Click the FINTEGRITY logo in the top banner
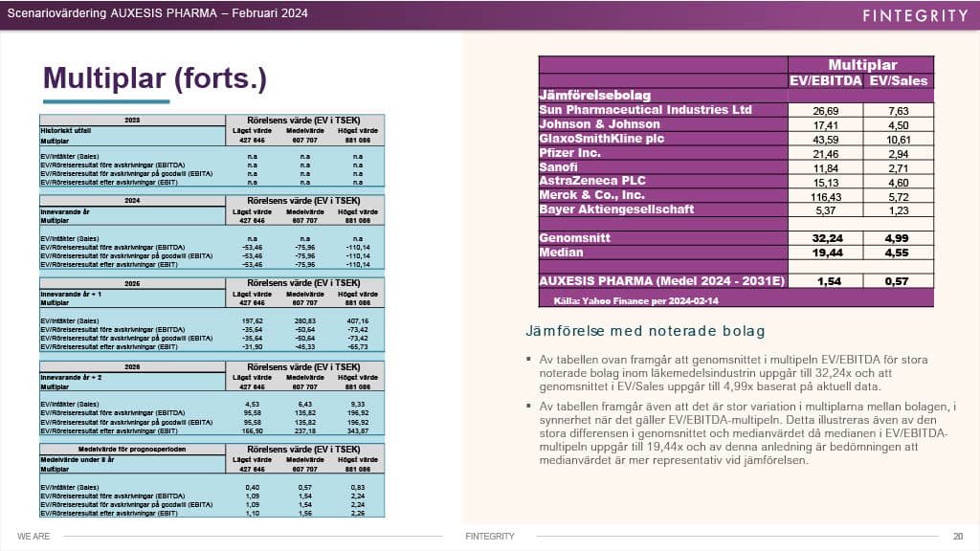 pos(915,15)
